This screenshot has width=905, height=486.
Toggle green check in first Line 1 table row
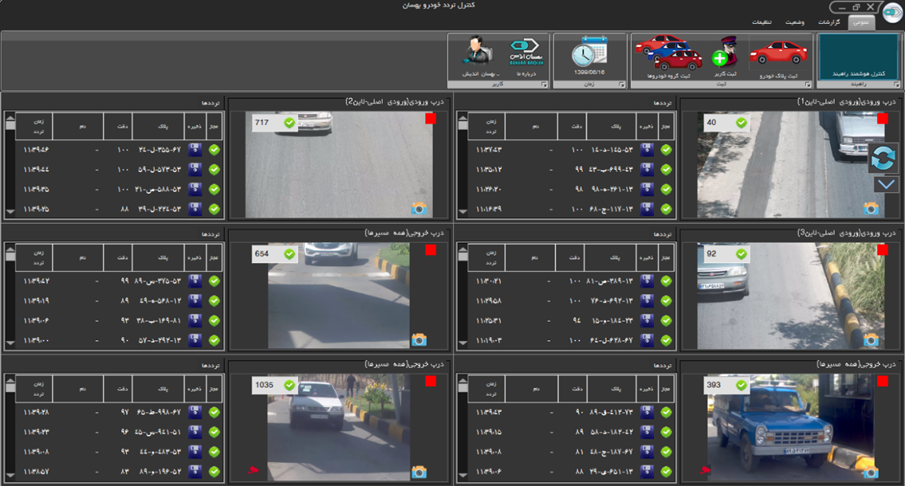[666, 150]
